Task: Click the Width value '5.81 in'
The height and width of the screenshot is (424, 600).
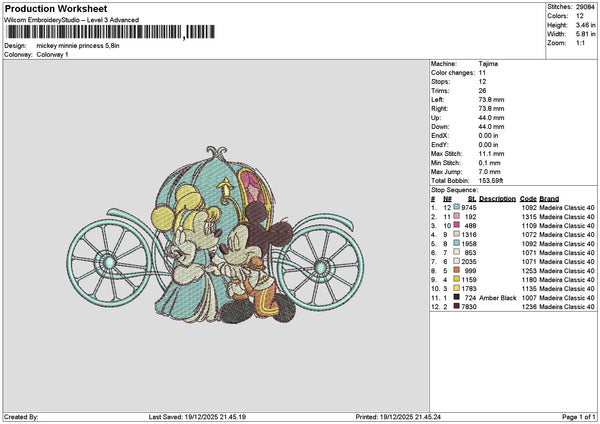Action: [x=585, y=34]
